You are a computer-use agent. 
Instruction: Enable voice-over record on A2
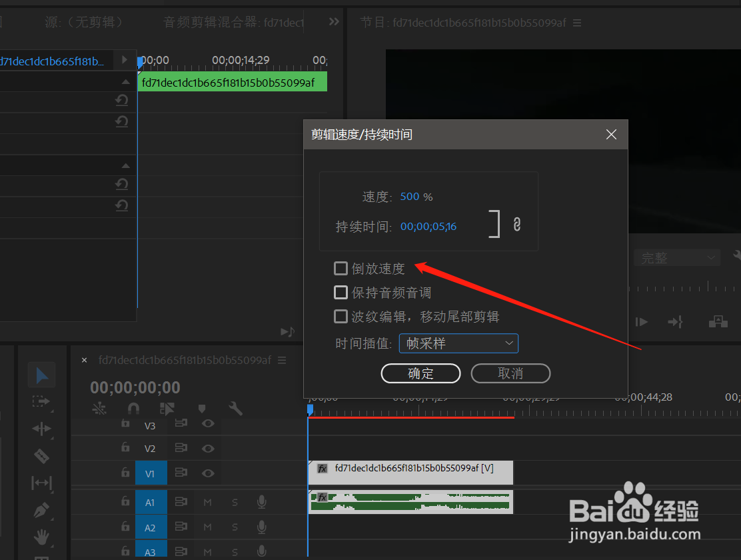point(261,527)
